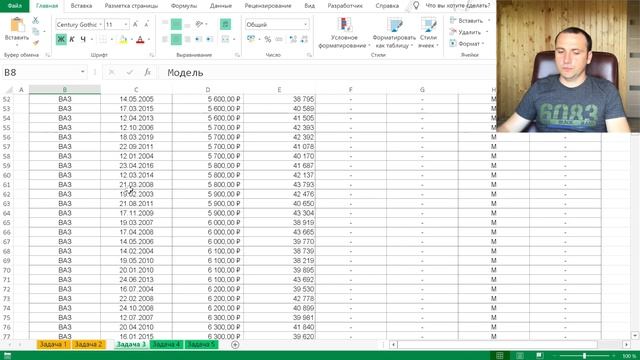Apply the thousands separator (000) format
The width and height of the screenshot is (640, 360).
[279, 39]
